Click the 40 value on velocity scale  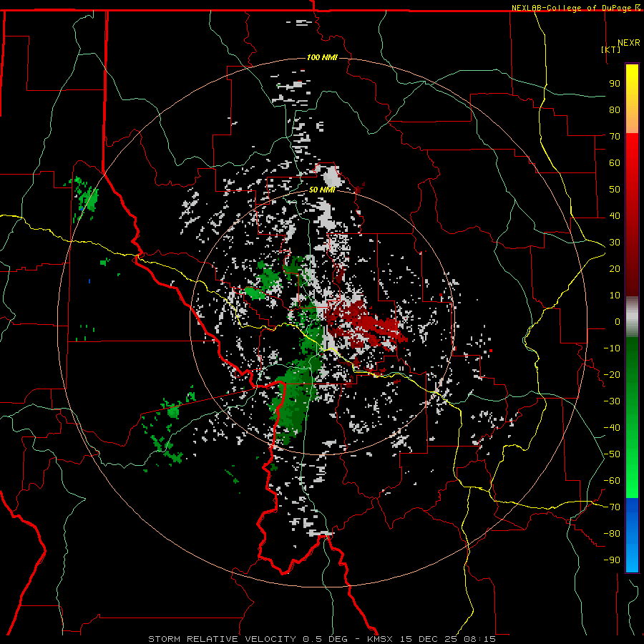615,215
